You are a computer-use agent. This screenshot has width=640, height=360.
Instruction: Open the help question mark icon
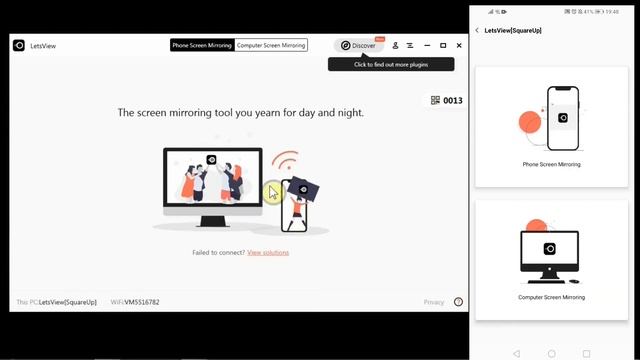click(x=458, y=302)
